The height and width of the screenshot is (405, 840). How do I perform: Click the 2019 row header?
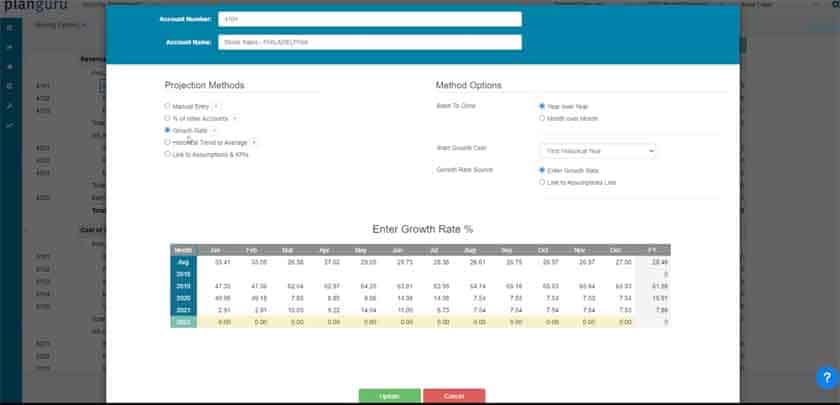(x=183, y=286)
